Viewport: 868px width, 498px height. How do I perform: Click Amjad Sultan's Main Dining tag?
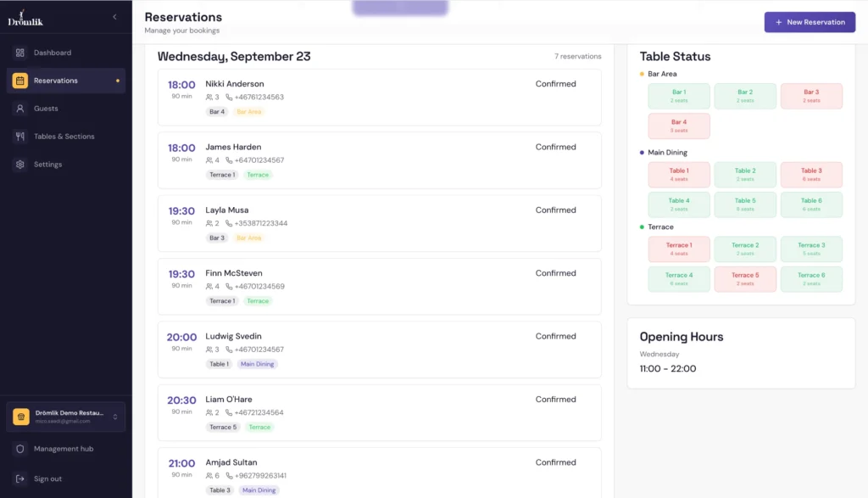tap(259, 490)
